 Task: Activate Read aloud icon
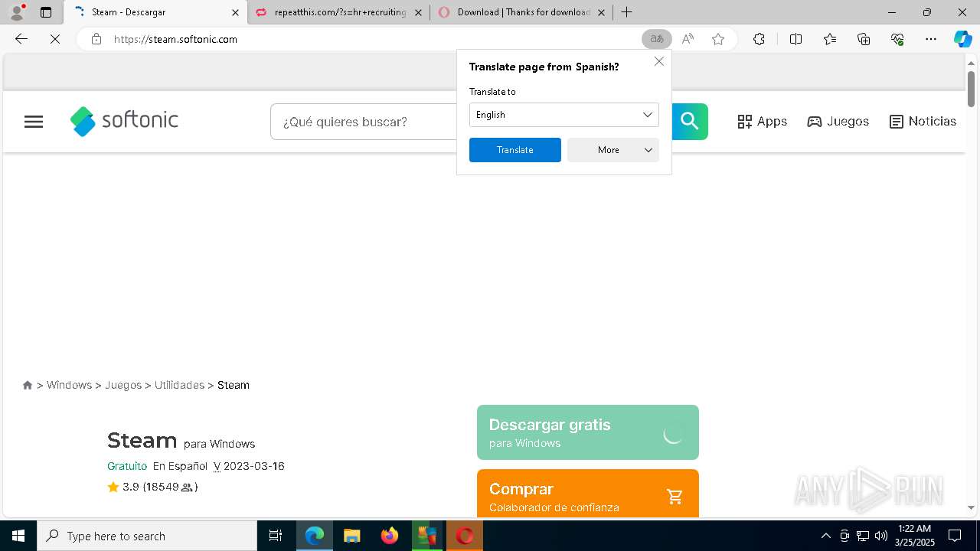[x=688, y=39]
